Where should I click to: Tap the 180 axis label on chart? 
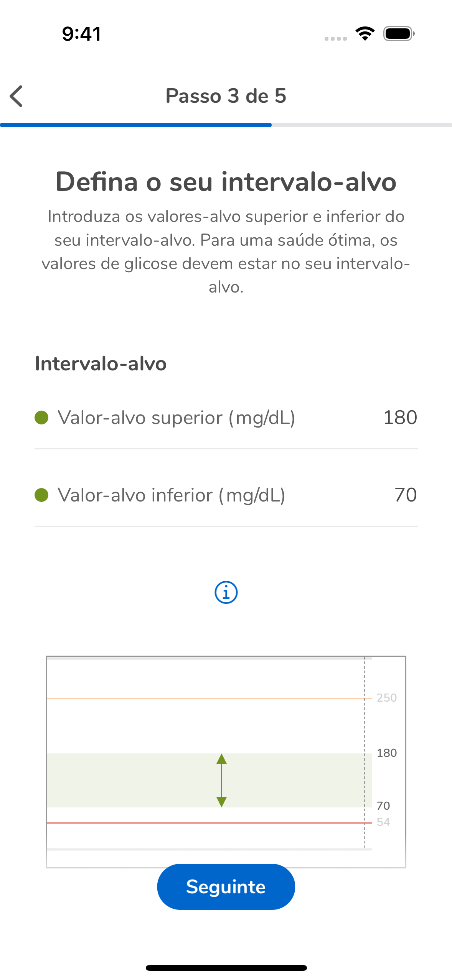coord(386,753)
